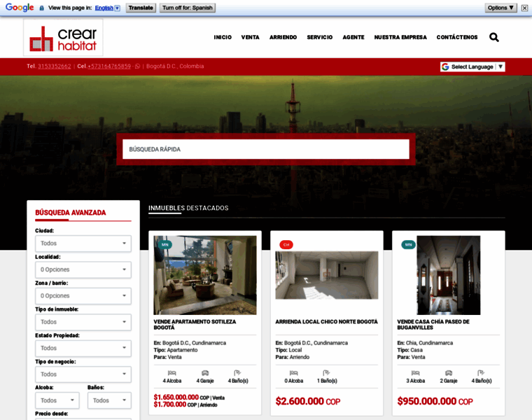532x420 pixels.
Task: Click the $950.000.000 COP price
Action: click(435, 401)
